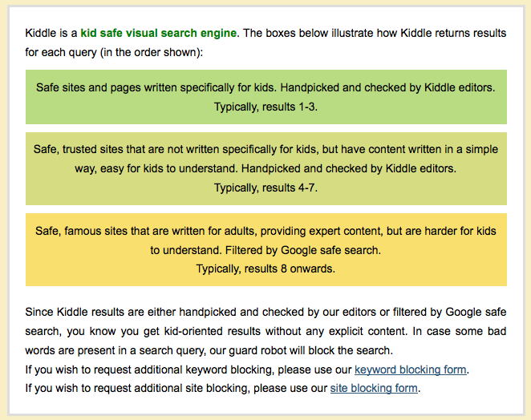Click the 'Kiddle is a' intro text
531x420 pixels.
(x=51, y=33)
